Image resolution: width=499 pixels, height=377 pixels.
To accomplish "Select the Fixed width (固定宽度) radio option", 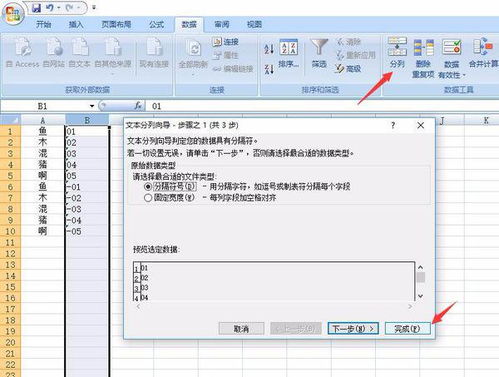I will click(148, 198).
